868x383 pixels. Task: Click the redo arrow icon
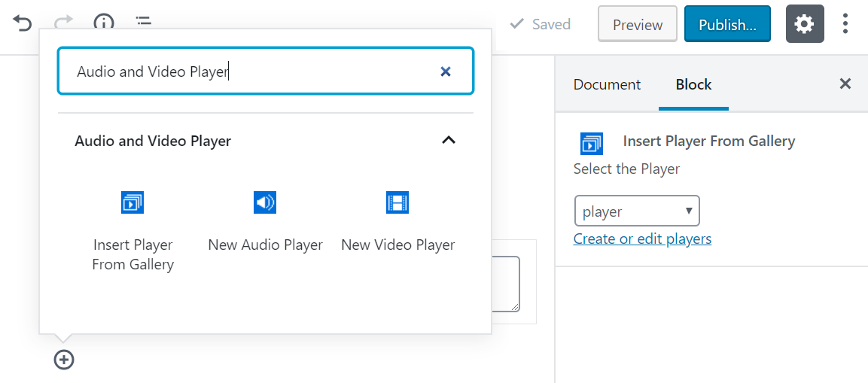64,22
